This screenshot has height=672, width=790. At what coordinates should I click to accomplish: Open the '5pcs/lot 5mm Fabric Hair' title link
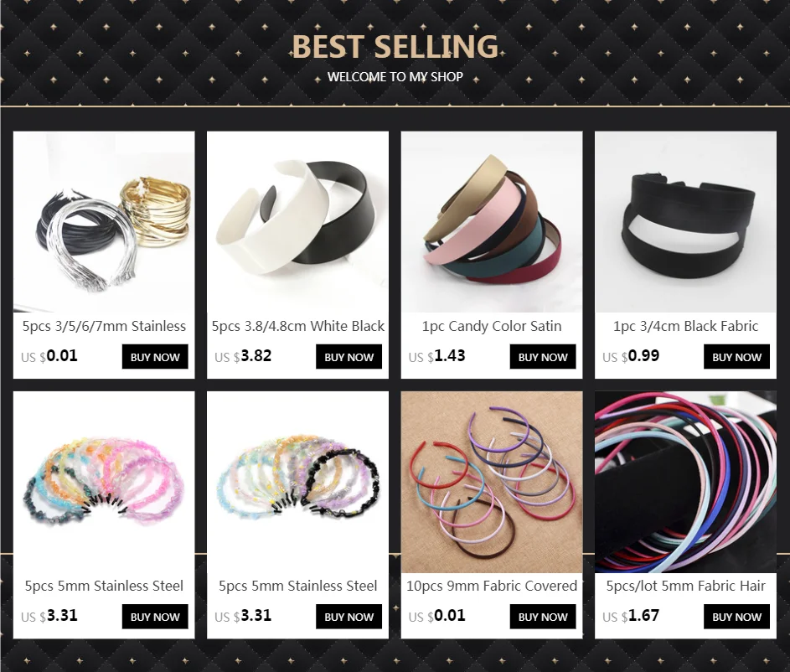click(x=686, y=587)
